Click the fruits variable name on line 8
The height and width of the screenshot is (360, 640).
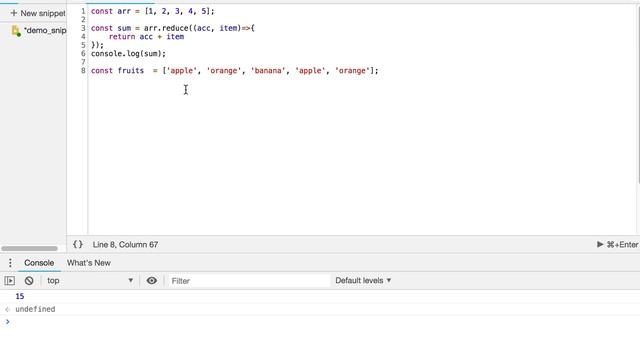(131, 71)
